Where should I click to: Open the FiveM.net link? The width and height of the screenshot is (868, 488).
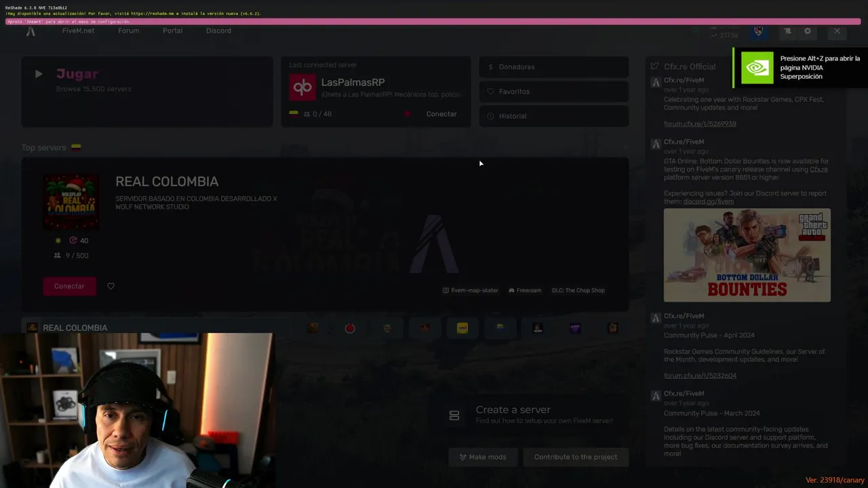[x=78, y=30]
